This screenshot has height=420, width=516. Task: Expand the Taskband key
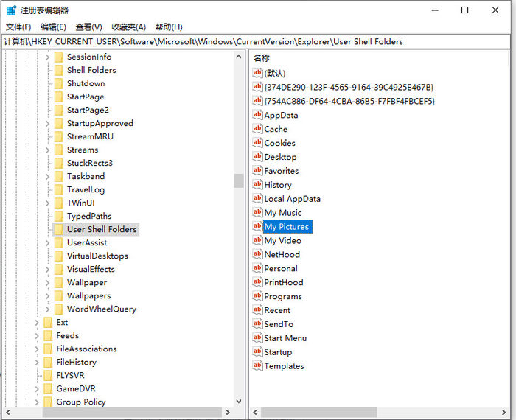point(47,177)
